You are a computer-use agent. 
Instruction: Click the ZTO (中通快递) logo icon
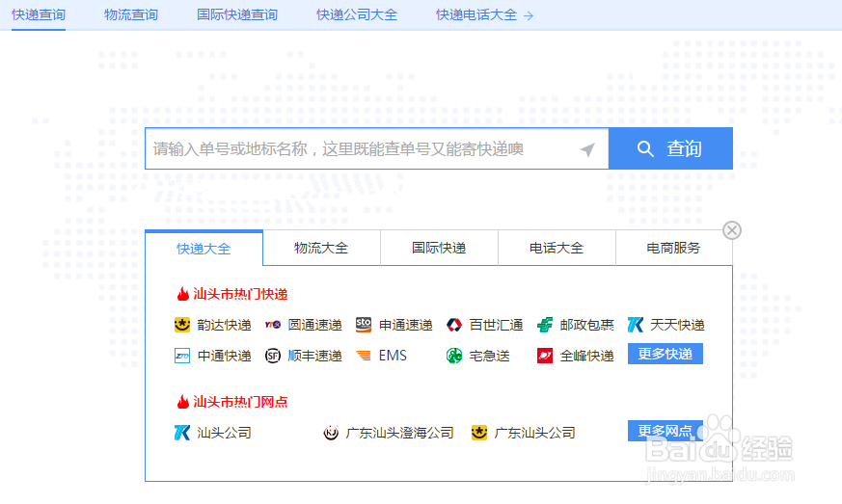pyautogui.click(x=182, y=356)
